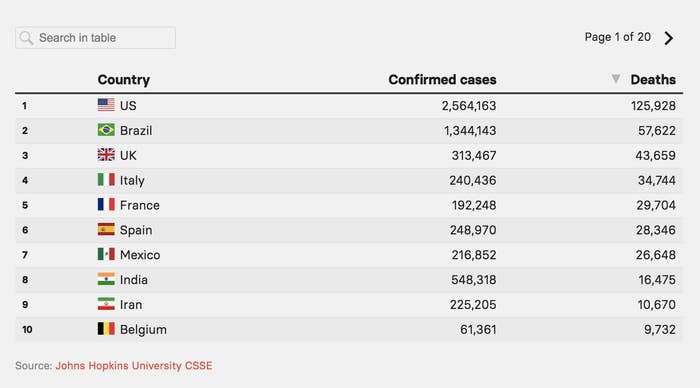Go to the next table page arrow

[x=668, y=38]
